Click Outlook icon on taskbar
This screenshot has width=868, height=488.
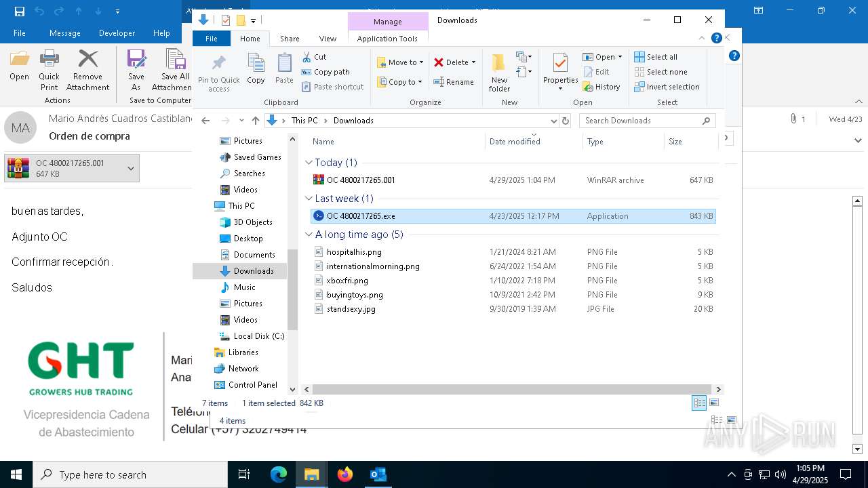tap(378, 474)
